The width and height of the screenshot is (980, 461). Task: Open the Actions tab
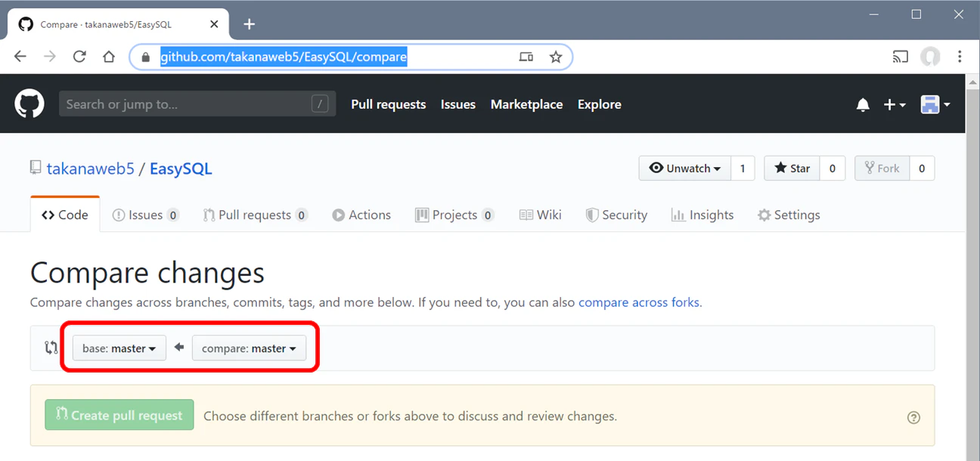pyautogui.click(x=361, y=215)
